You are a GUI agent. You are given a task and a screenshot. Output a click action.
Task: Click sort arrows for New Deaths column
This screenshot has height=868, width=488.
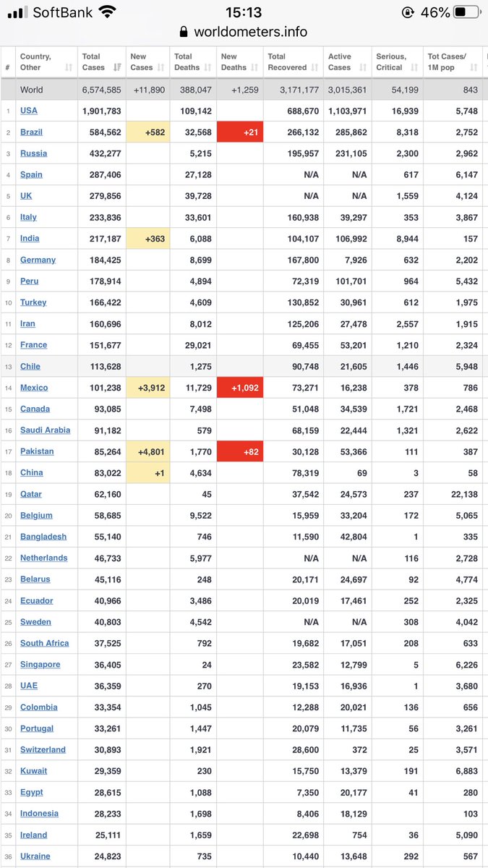click(x=254, y=68)
